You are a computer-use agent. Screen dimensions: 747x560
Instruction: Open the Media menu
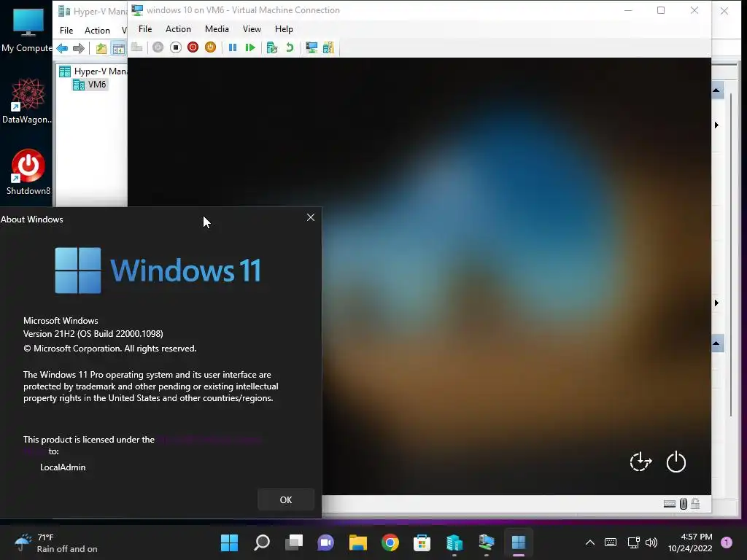[x=217, y=29]
